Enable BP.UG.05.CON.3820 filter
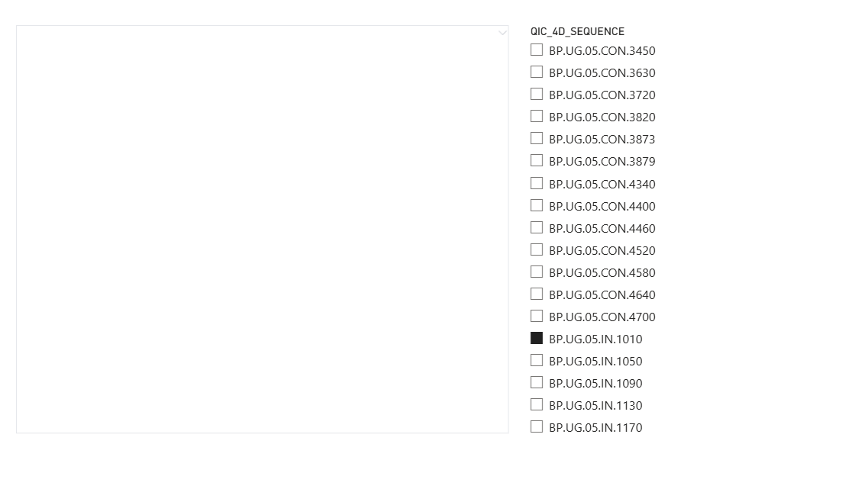The width and height of the screenshot is (868, 489). click(537, 116)
